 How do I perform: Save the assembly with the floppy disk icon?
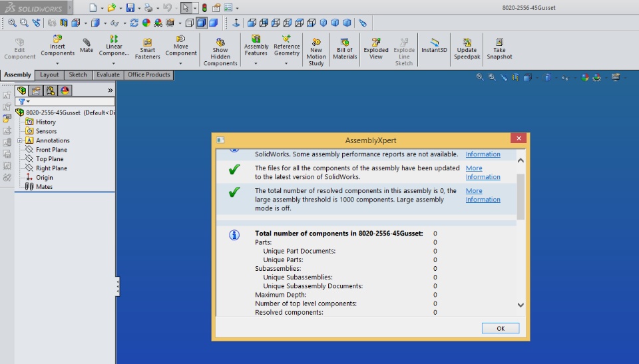(130, 8)
